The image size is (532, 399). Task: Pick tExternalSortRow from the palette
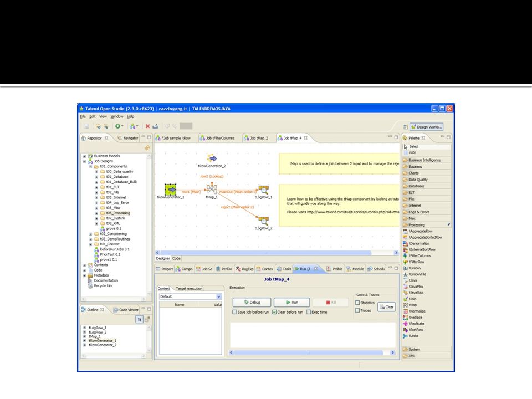[x=419, y=249]
